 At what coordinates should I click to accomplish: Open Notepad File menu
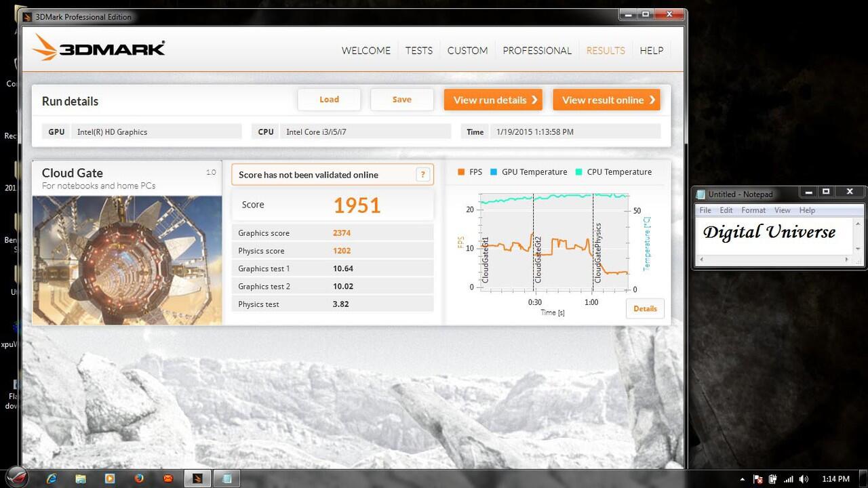tap(705, 210)
